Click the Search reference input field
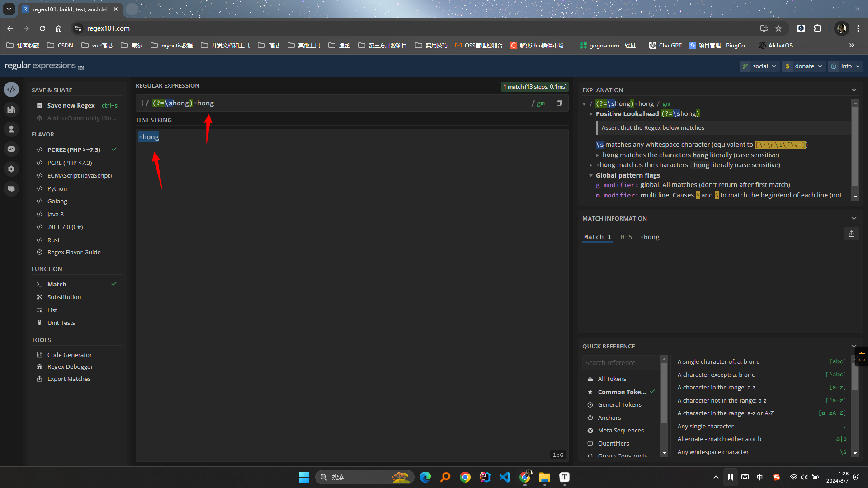The width and height of the screenshot is (868, 488). point(620,362)
